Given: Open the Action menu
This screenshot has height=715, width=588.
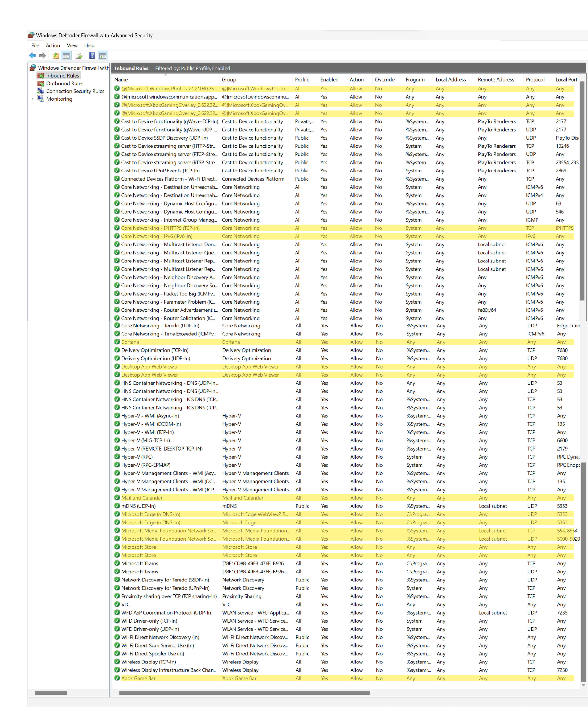Looking at the screenshot, I should click(x=53, y=45).
